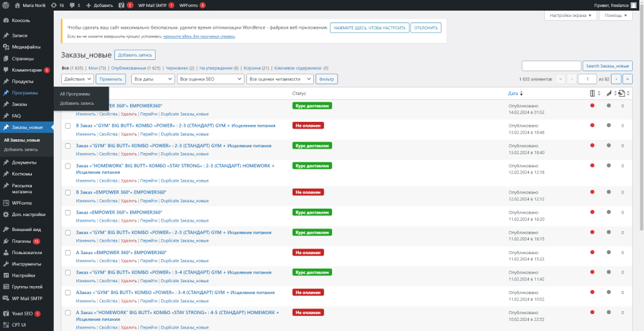Click the Медиафайлы sidebar icon
This screenshot has height=331, width=644.
tap(6, 47)
